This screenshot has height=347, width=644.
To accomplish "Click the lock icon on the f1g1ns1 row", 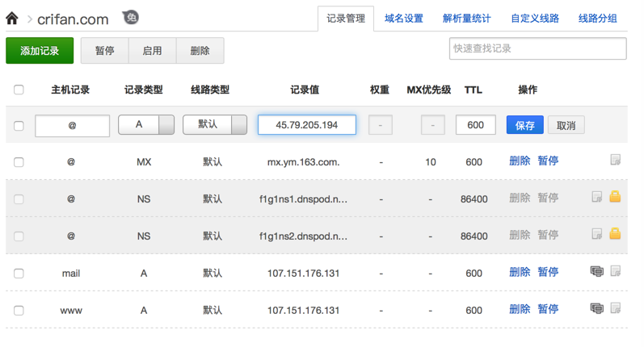I will [x=615, y=197].
